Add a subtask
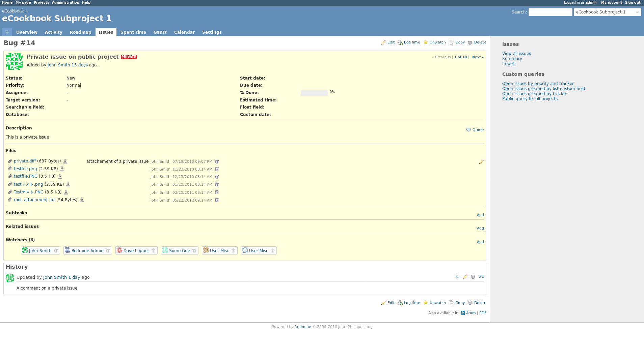The width and height of the screenshot is (644, 361). (x=480, y=215)
